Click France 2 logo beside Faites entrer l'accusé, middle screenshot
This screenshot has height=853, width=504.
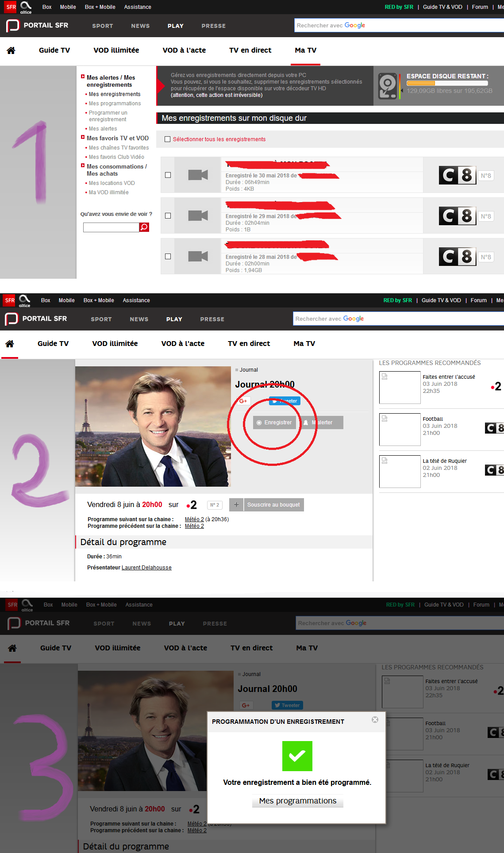(496, 386)
